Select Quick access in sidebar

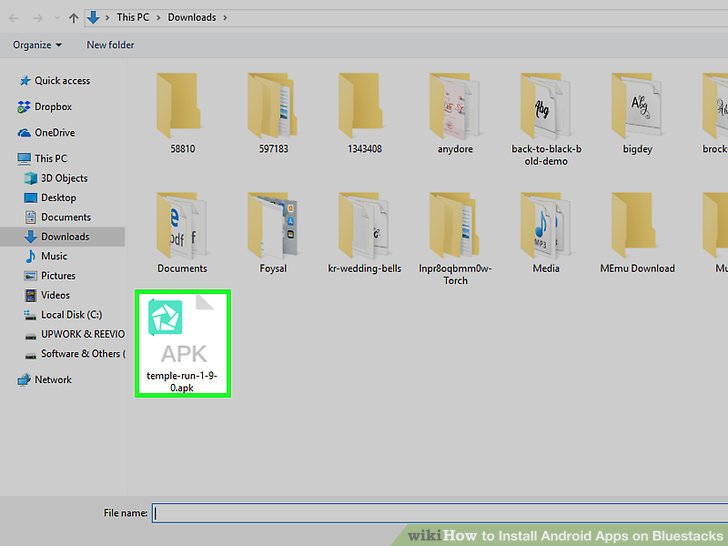tap(62, 81)
